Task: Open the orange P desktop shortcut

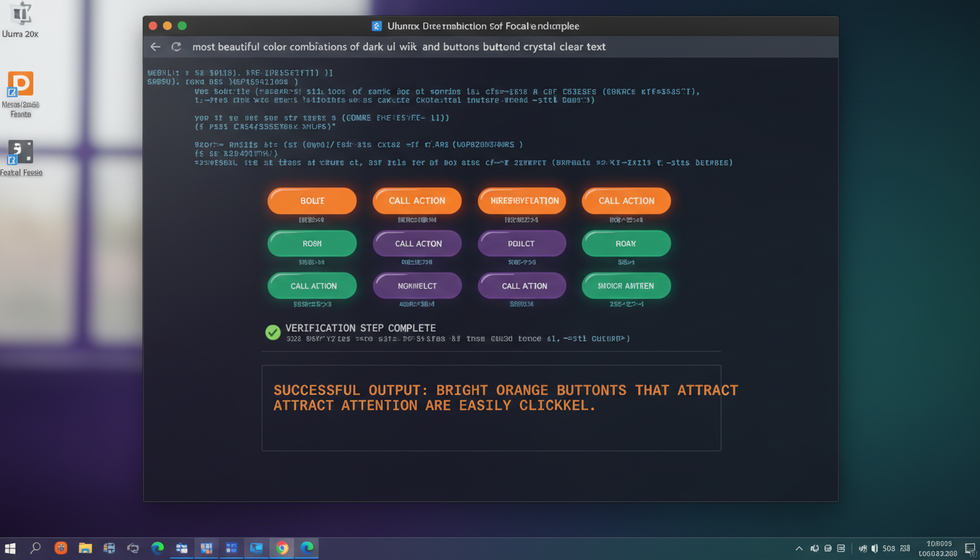Action: pyautogui.click(x=20, y=93)
